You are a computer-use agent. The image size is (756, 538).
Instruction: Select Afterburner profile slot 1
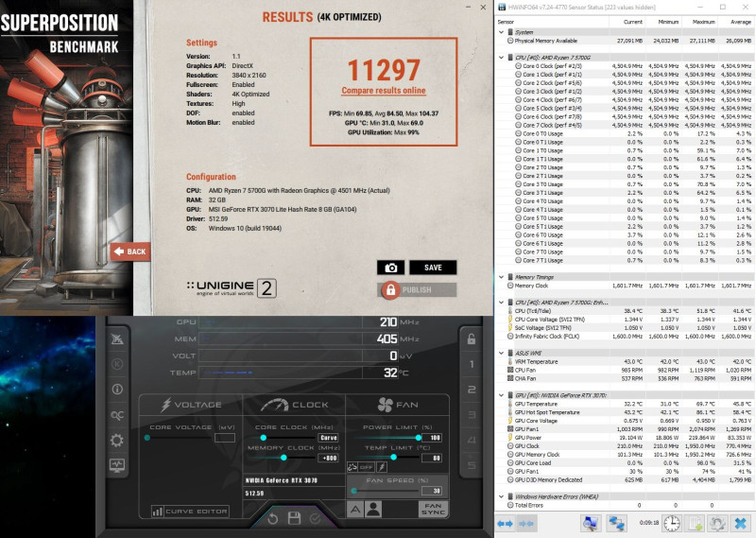[472, 364]
